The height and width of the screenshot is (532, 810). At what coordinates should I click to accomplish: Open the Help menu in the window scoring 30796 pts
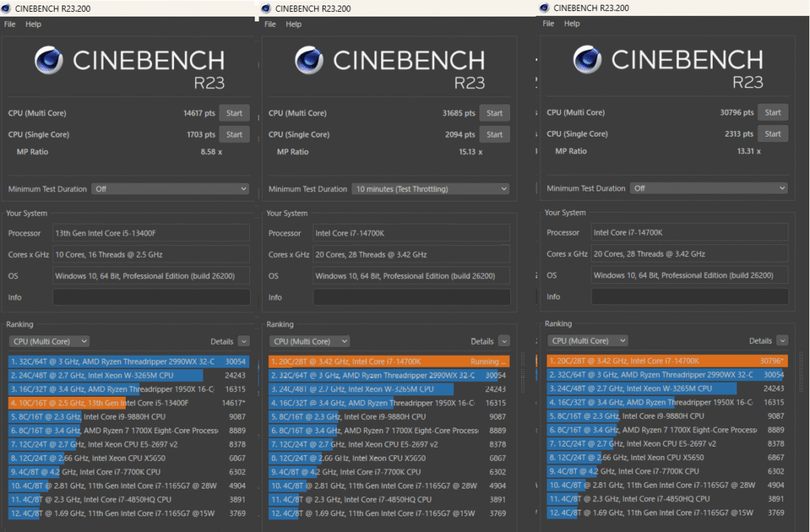[x=572, y=24]
